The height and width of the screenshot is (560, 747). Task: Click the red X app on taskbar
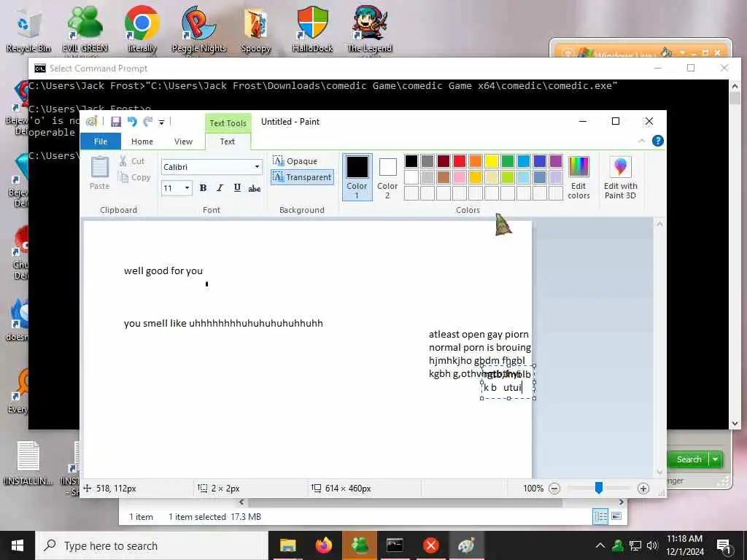coord(430,545)
